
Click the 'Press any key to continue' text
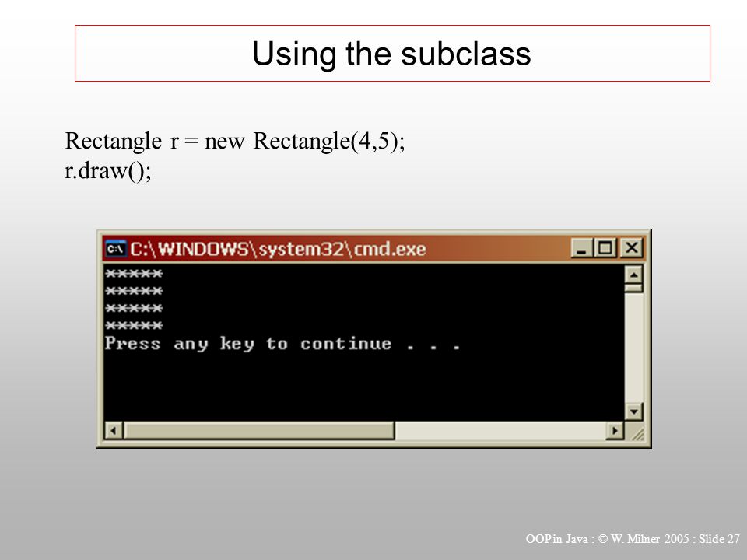pyautogui.click(x=282, y=344)
